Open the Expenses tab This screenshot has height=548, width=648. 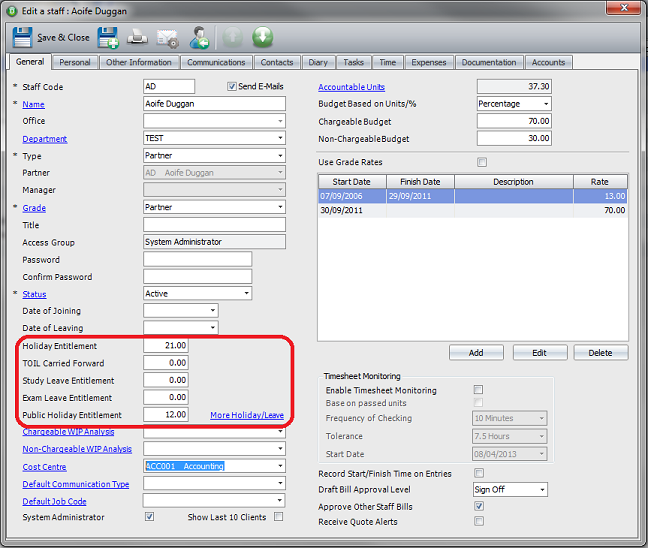click(x=429, y=63)
